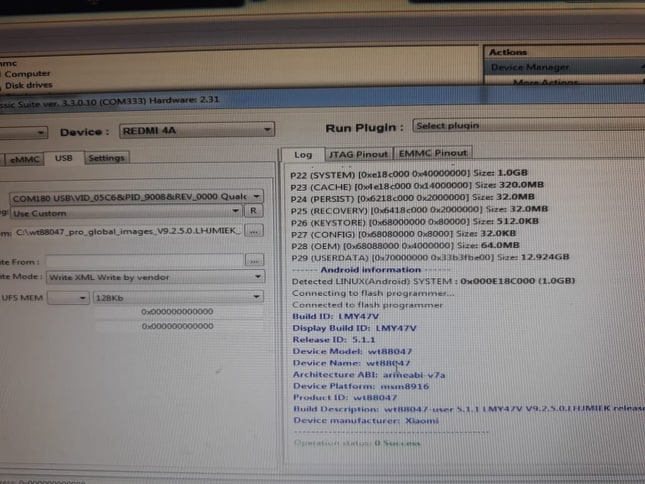645x484 pixels.
Task: Select the Log tab
Action: click(303, 155)
